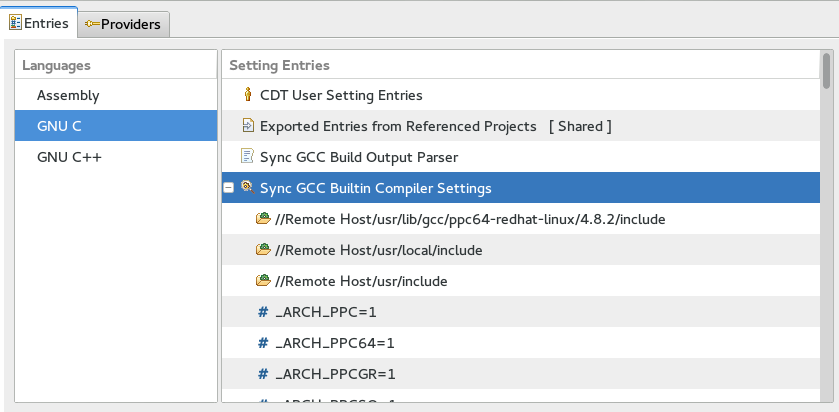839x412 pixels.
Task: Select Exported Entries from Referenced Projects row
Action: tap(521, 126)
